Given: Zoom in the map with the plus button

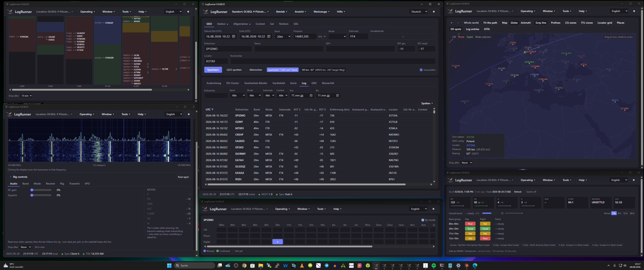Looking at the screenshot, I should click(452, 23).
